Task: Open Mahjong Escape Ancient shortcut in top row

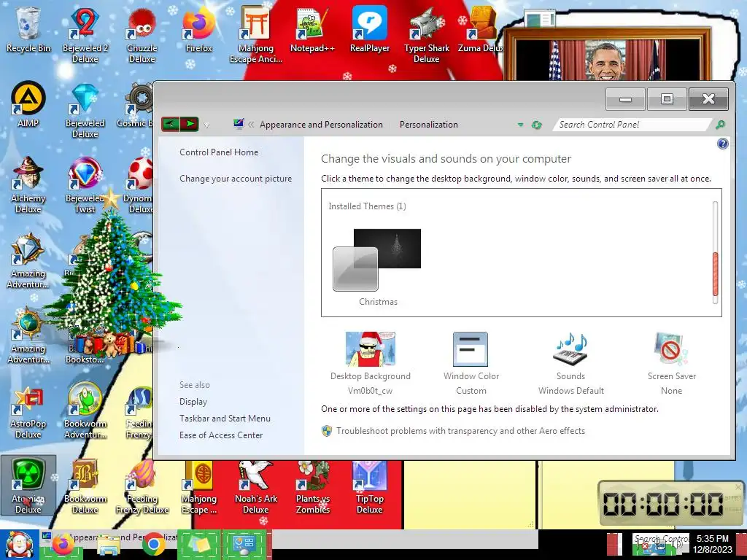Action: tap(256, 34)
